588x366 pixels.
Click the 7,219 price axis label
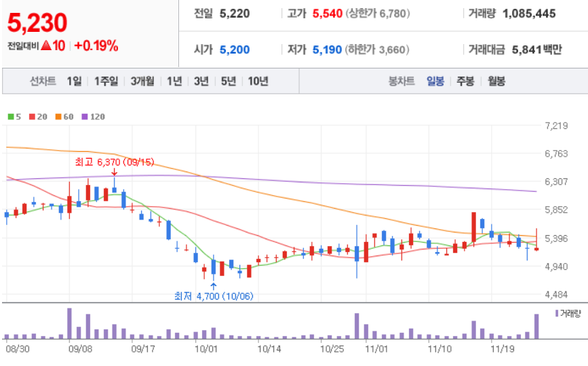pos(557,125)
